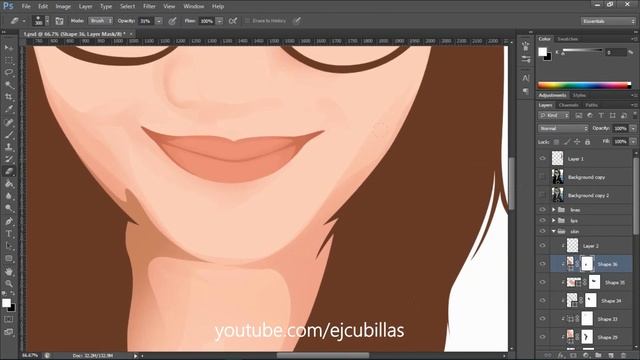The height and width of the screenshot is (360, 640).
Task: Enable airbrush mode next to Flow
Action: click(233, 21)
